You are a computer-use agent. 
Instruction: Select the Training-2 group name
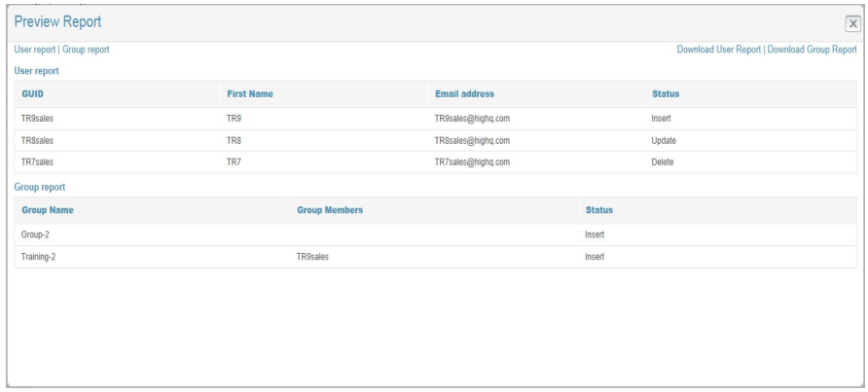(41, 257)
